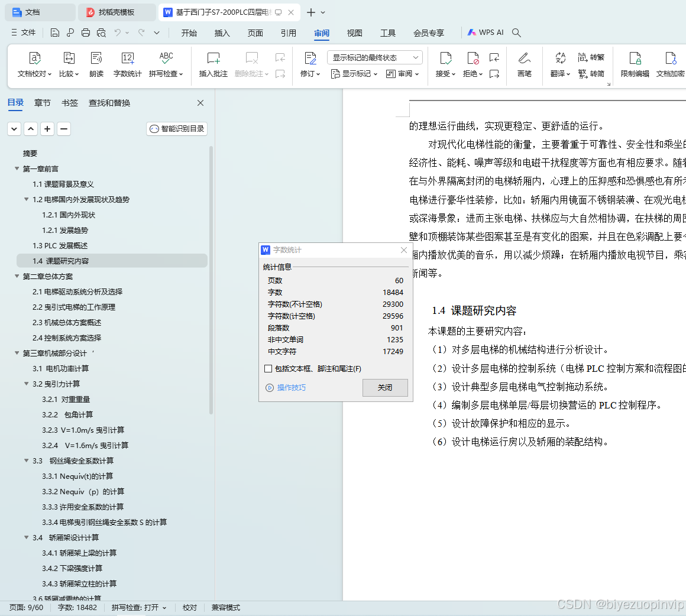Collapse the 3.2 曳引力计算 node
This screenshot has width=686, height=616.
click(x=26, y=384)
